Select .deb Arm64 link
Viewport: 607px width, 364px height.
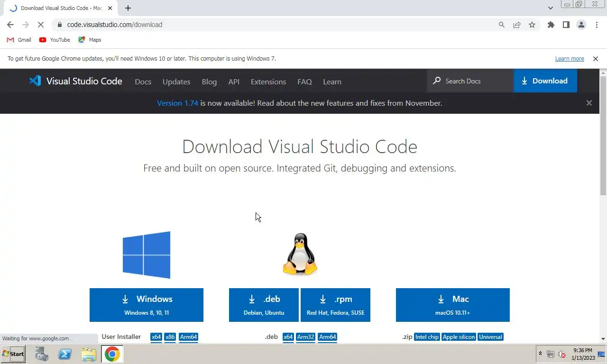coord(328,337)
